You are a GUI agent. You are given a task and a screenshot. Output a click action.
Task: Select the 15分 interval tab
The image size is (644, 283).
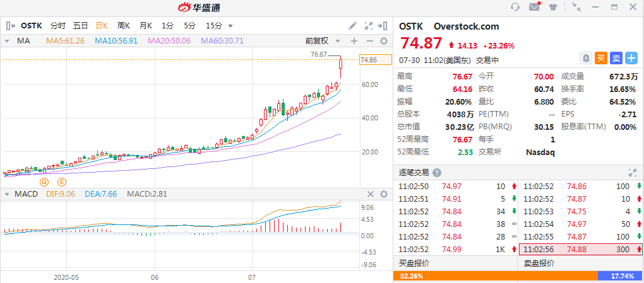point(214,26)
